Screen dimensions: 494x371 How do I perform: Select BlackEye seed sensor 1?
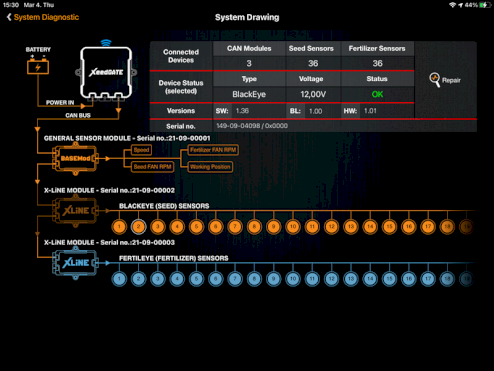tap(119, 227)
